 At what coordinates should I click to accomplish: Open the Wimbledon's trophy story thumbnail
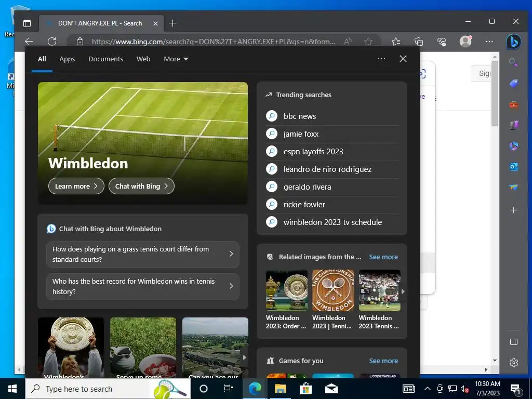[71, 348]
